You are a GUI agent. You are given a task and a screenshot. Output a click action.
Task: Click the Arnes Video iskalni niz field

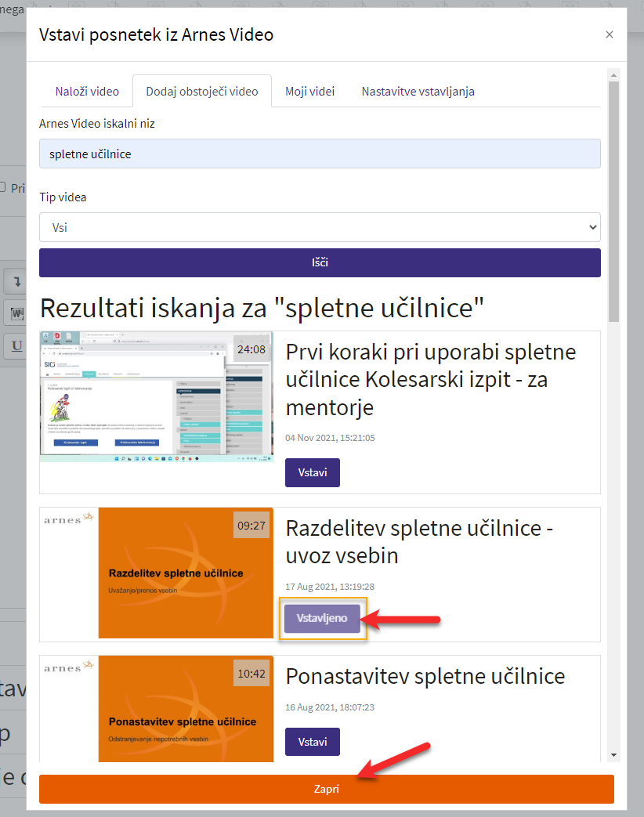tap(320, 154)
